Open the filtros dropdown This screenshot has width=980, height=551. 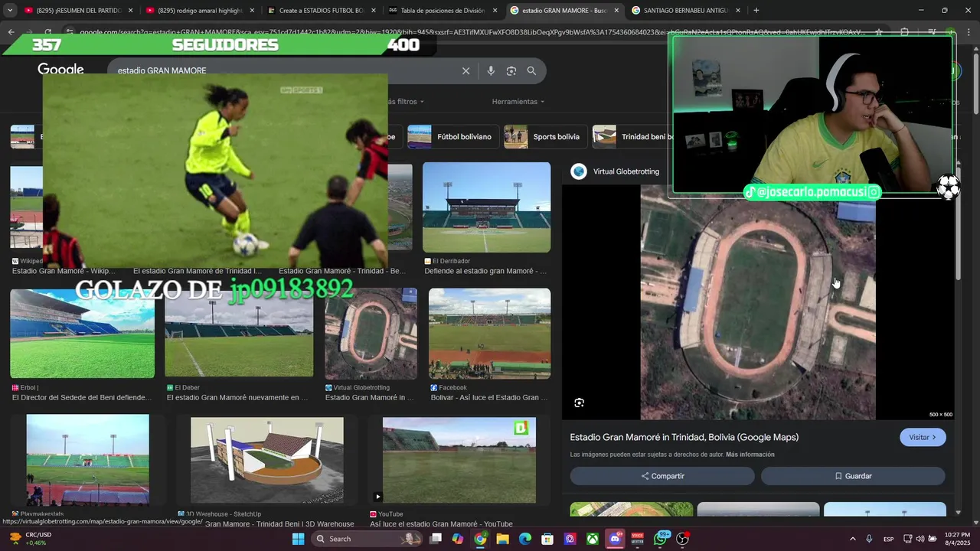click(406, 101)
